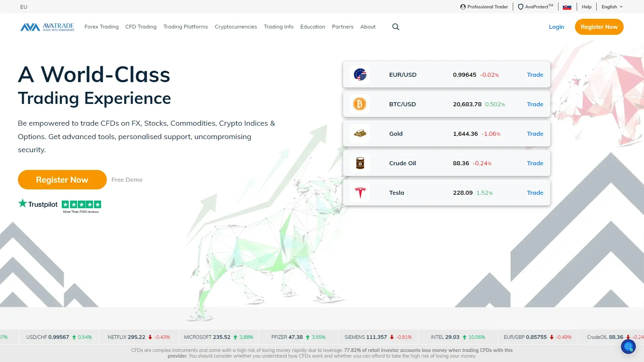
Task: Expand the English language dropdown
Action: pos(612,7)
